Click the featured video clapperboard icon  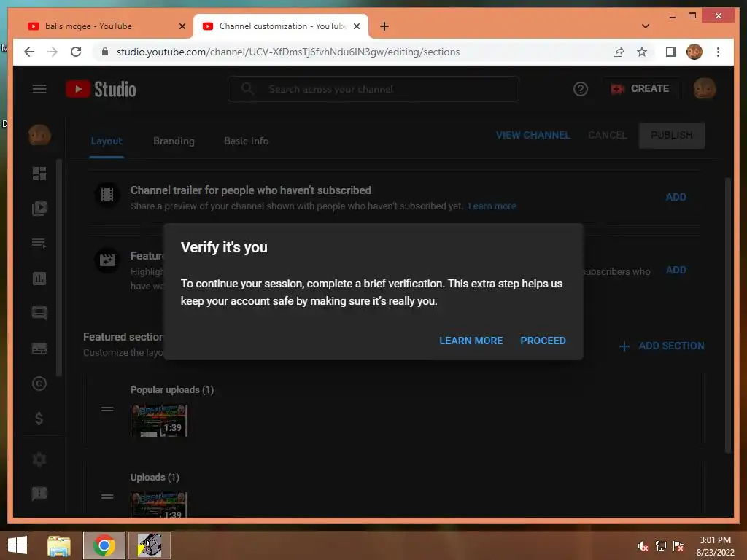[x=107, y=260]
